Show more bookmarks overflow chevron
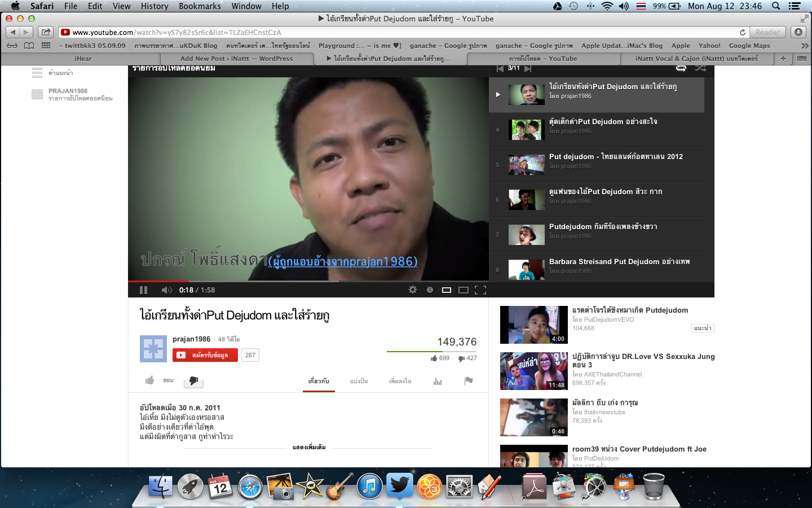 click(804, 46)
